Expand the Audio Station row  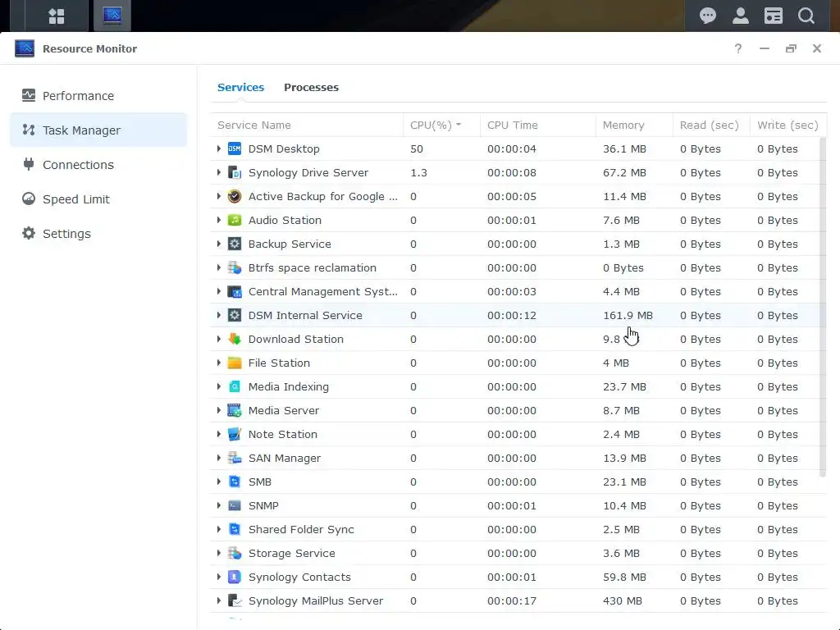(218, 220)
